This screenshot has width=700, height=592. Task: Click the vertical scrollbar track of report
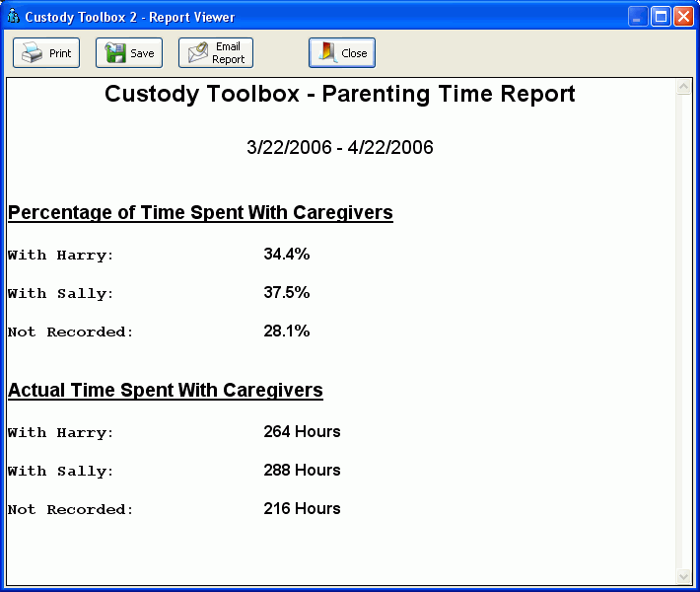point(683,332)
